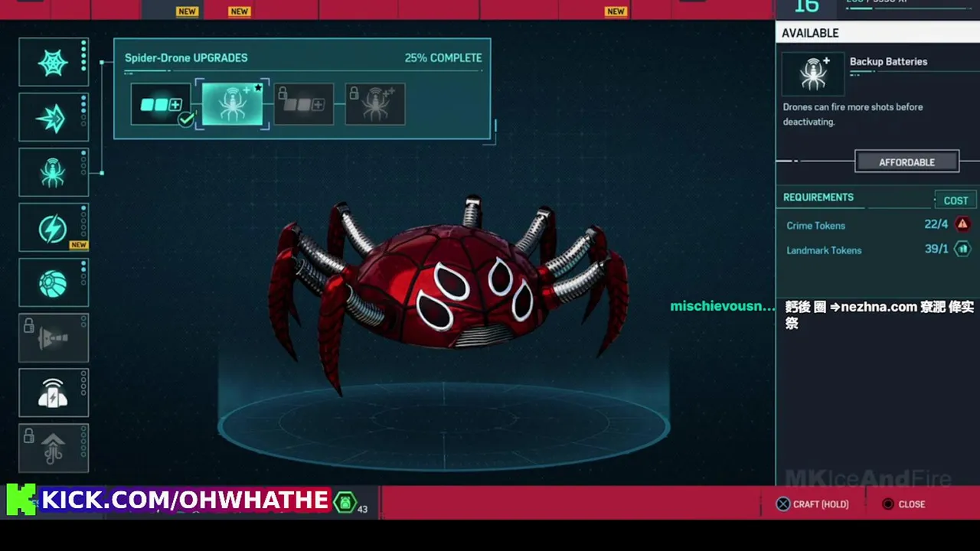Click the KICK.COM/OHWHATHE link banner
The width and height of the screenshot is (980, 551).
pyautogui.click(x=185, y=500)
